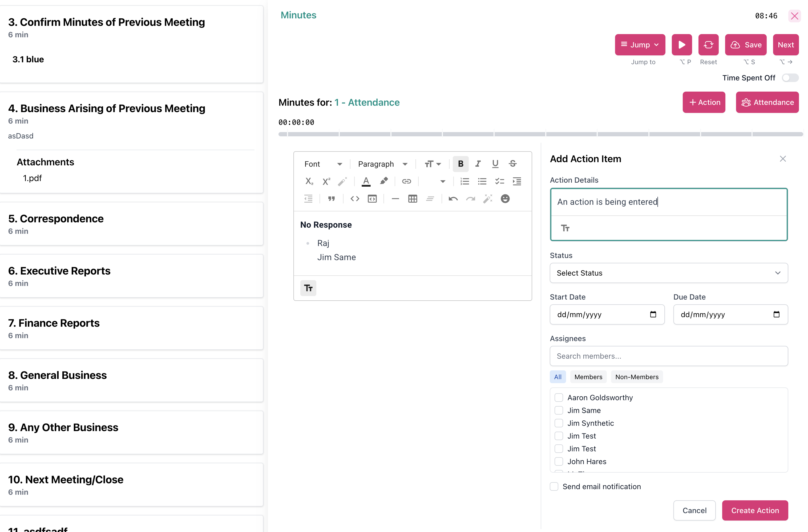
Task: Check Aaron Goldsworthy as an assignee
Action: tap(559, 397)
